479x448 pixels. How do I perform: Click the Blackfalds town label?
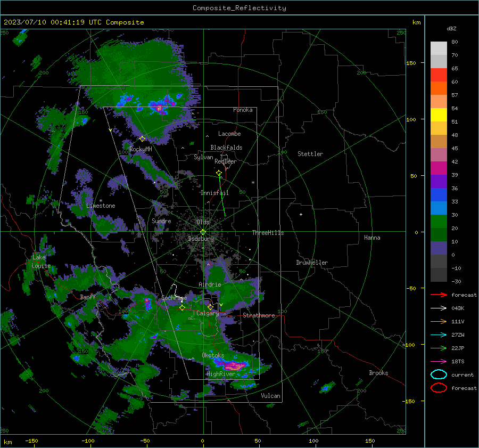coord(226,148)
